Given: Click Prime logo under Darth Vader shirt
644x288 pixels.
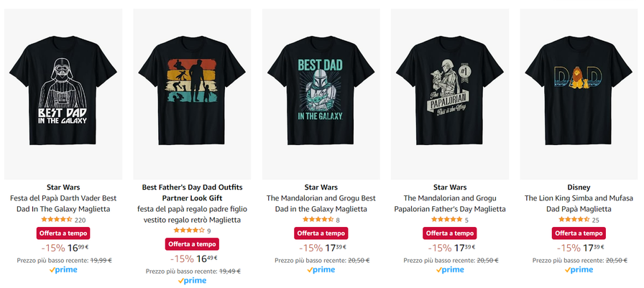Looking at the screenshot, I should tap(63, 270).
